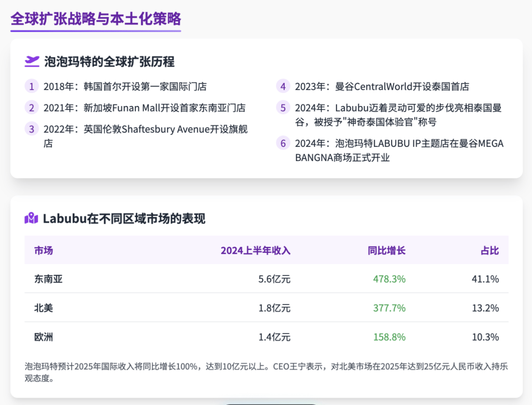The image size is (532, 405).
Task: Select the 欧洲 market row label
Action: (x=43, y=337)
